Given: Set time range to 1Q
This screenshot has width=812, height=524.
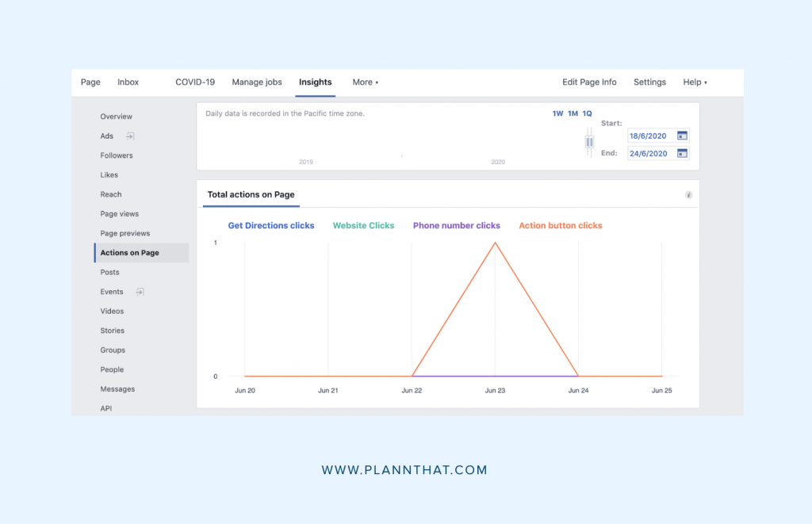Looking at the screenshot, I should click(x=587, y=113).
